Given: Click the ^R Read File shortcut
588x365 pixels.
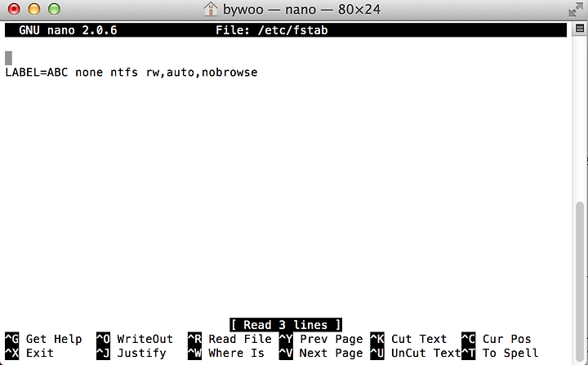Looking at the screenshot, I should click(229, 339).
